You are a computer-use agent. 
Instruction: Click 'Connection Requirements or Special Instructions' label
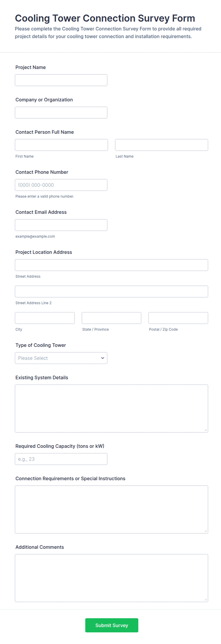point(70,479)
